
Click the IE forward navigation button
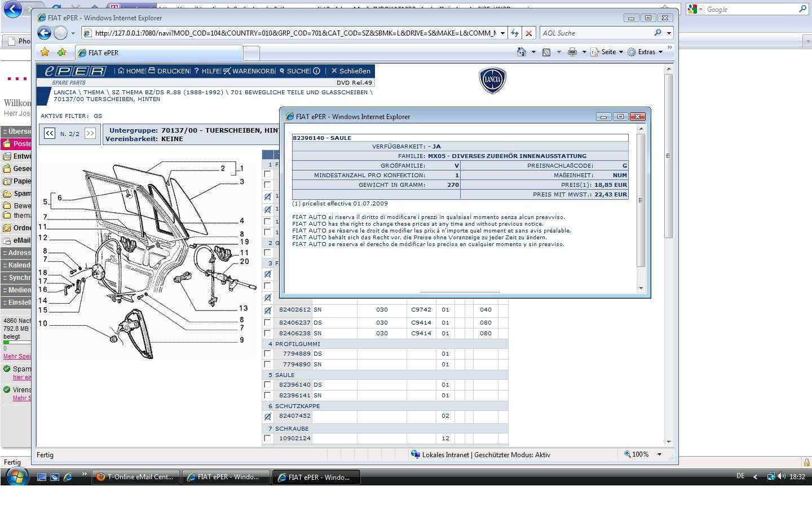pos(60,33)
